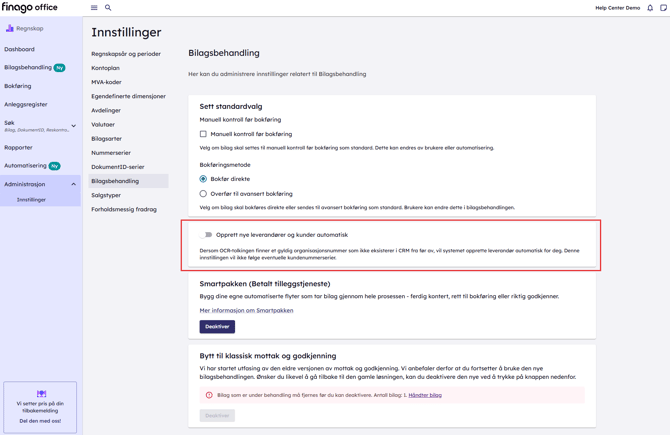
Task: Open Mer informasjon om Smartpakken link
Action: coord(246,310)
